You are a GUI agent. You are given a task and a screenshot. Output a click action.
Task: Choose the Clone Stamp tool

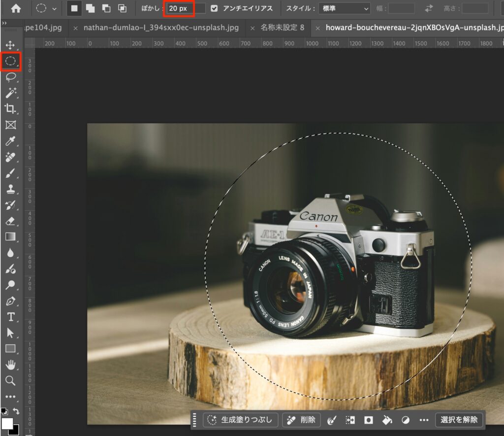coord(10,189)
